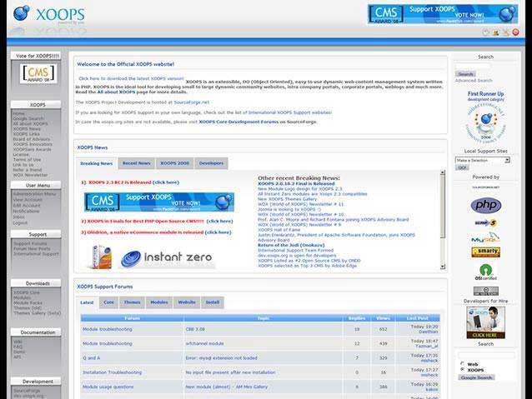Viewport: 532px width, 399px height.
Task: Open the International XOOPS Support websites link
Action: click(290, 112)
